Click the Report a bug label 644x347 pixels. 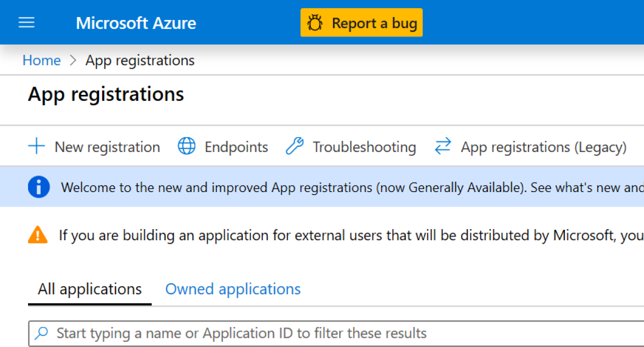click(x=374, y=23)
